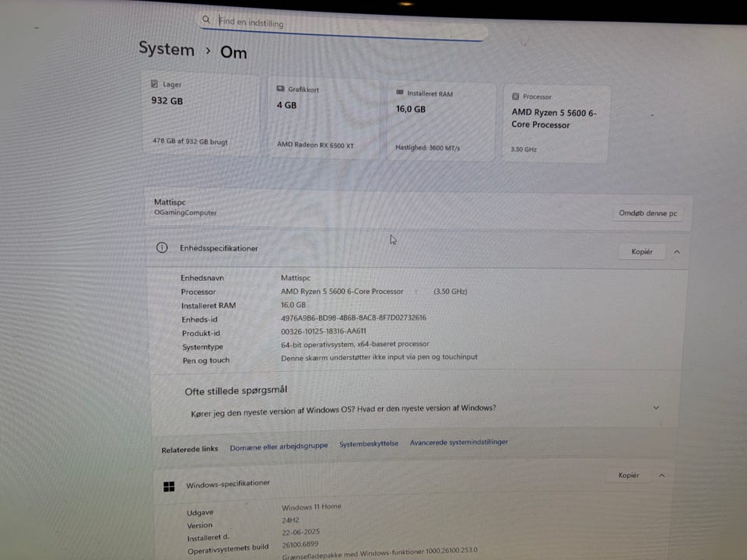
Task: Select the Enhedsnavn value 'Mattispc'
Action: [296, 278]
